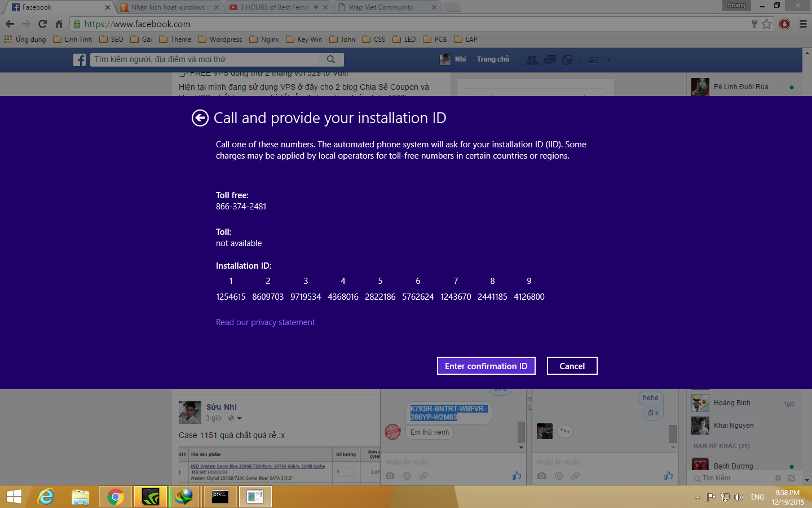Click the Facebook search input field
The width and height of the screenshot is (812, 508).
209,59
